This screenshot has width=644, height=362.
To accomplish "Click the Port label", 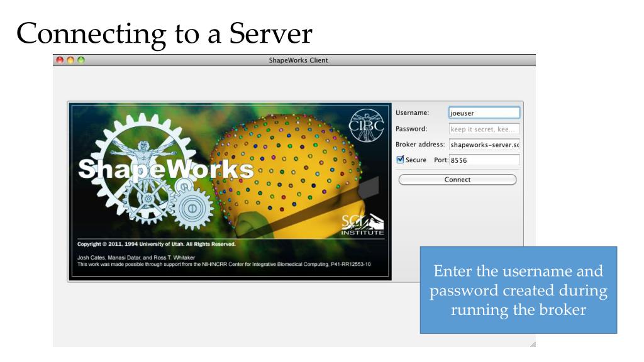I will (x=441, y=160).
